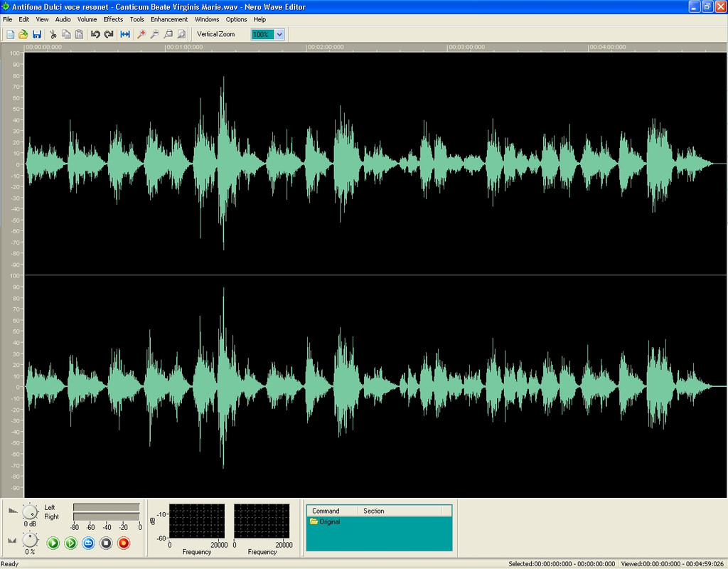Click the 00:03:00:000 mark on the time ruler
The image size is (728, 569).
(466, 47)
